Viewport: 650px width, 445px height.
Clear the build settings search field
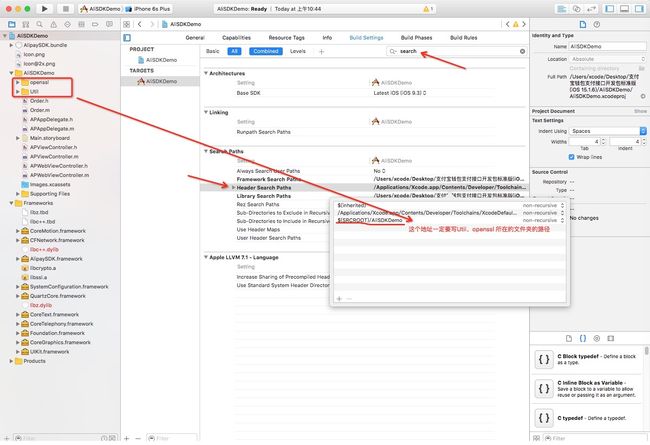pos(522,51)
